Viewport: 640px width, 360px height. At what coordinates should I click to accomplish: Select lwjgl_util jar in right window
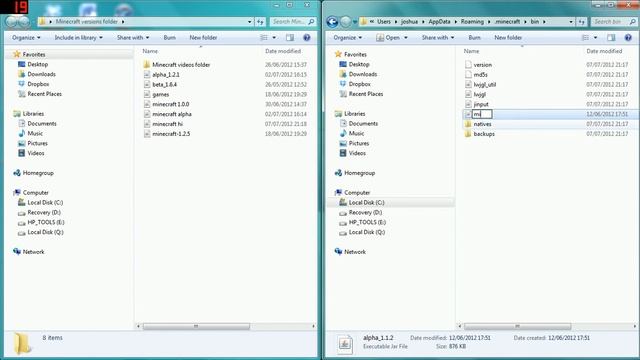point(484,84)
